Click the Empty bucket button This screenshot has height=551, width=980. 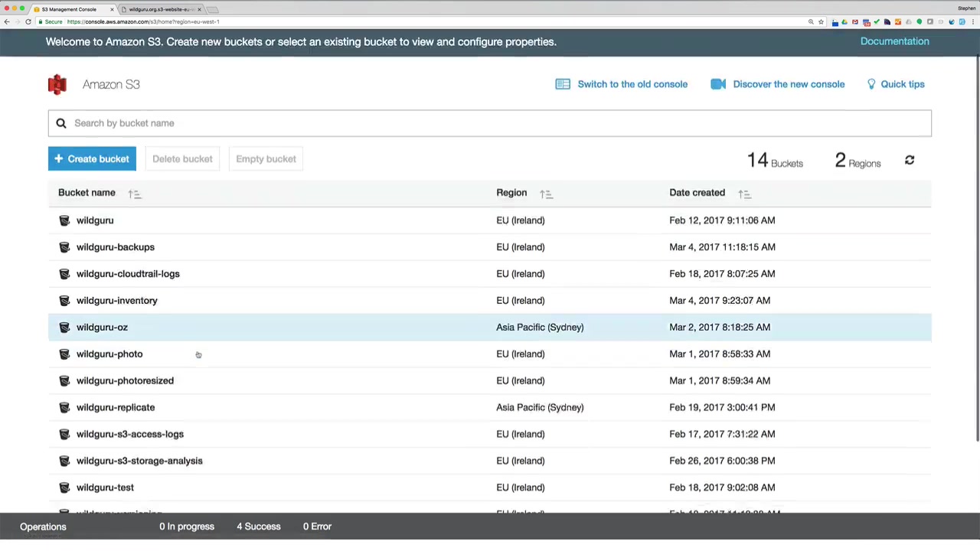266,159
